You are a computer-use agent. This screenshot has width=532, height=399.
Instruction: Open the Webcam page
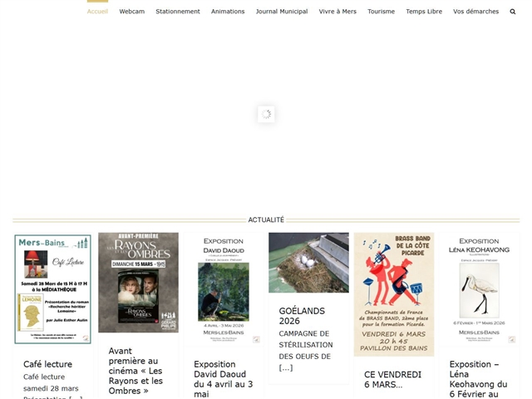(131, 12)
